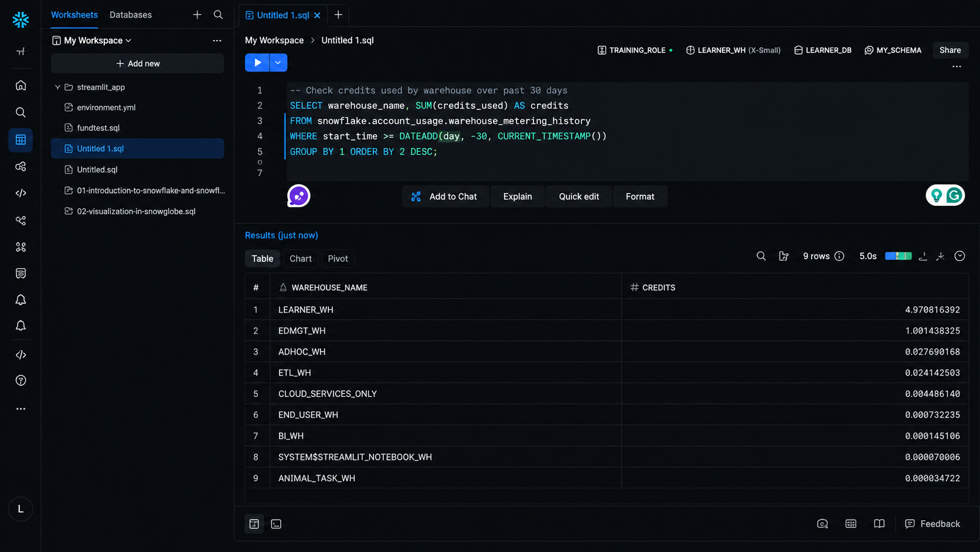980x552 pixels.
Task: Open the Help question mark icon
Action: (21, 381)
